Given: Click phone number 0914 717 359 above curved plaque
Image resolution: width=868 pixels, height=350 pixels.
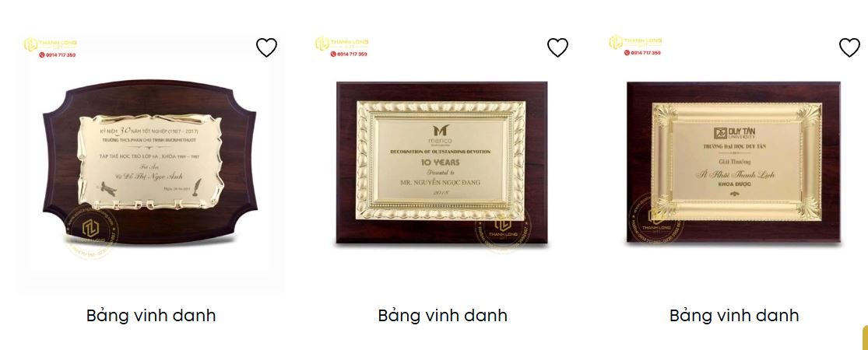Looking at the screenshot, I should click(58, 55).
